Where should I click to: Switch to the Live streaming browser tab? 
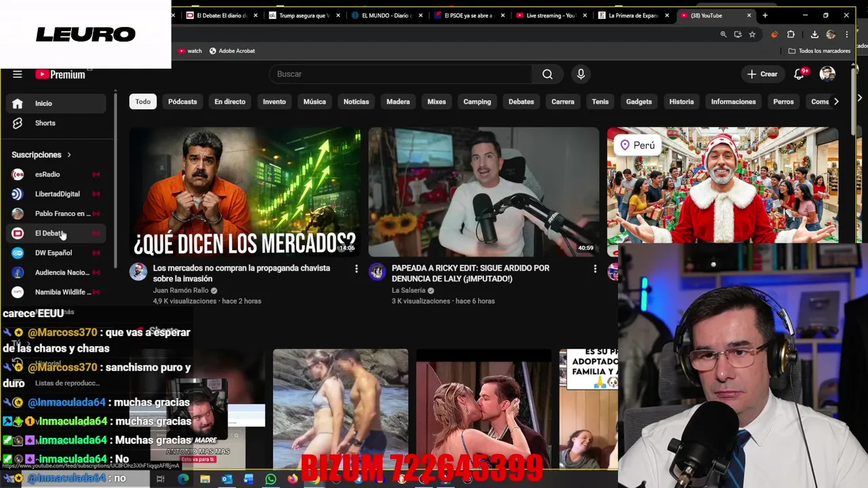550,16
